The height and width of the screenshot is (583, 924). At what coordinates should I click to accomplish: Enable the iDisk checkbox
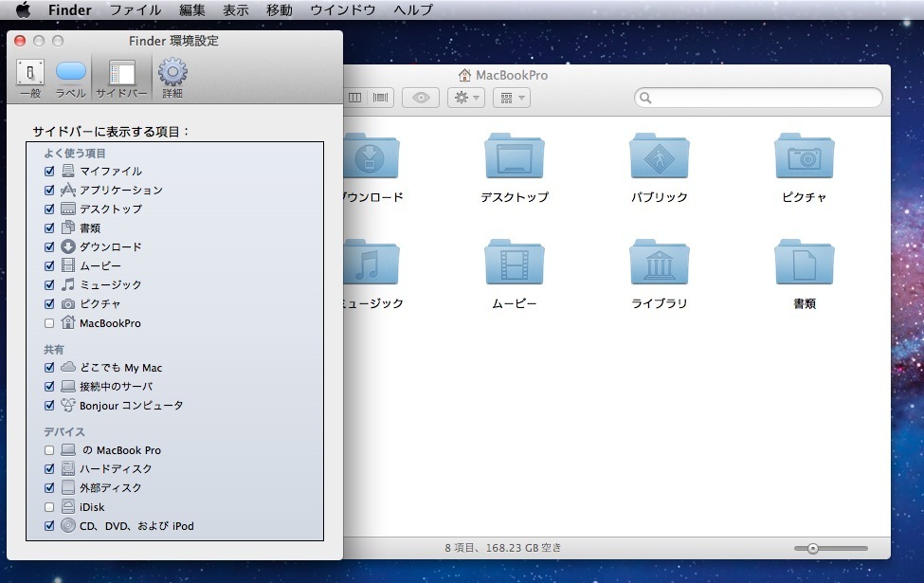tap(49, 507)
